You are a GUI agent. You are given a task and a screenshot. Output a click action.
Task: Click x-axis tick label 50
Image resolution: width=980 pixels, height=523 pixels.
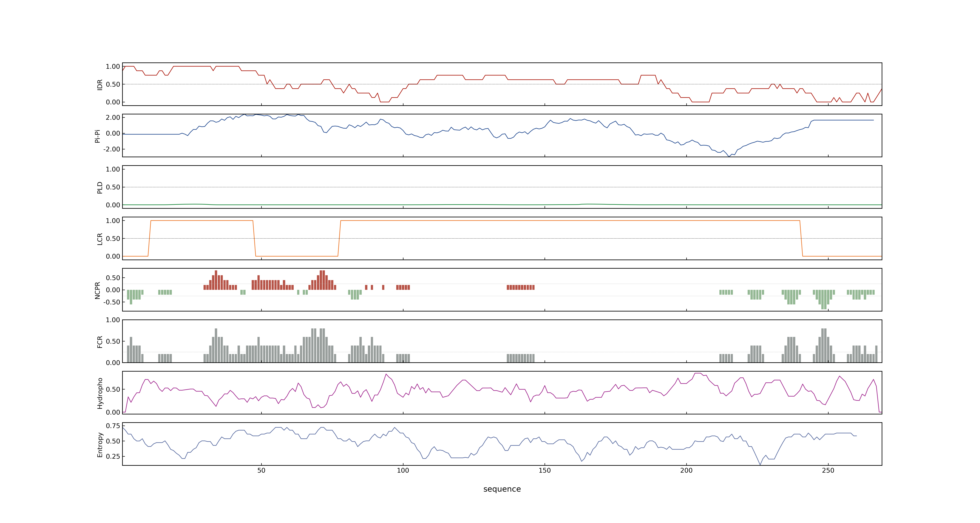pos(261,470)
